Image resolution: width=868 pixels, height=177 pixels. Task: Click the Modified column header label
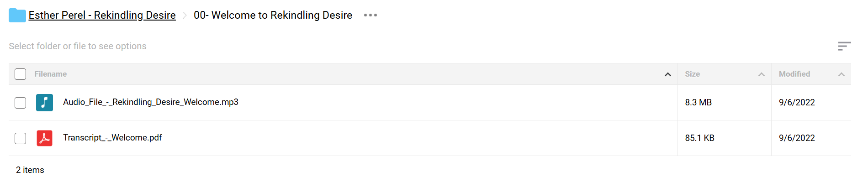pyautogui.click(x=794, y=74)
